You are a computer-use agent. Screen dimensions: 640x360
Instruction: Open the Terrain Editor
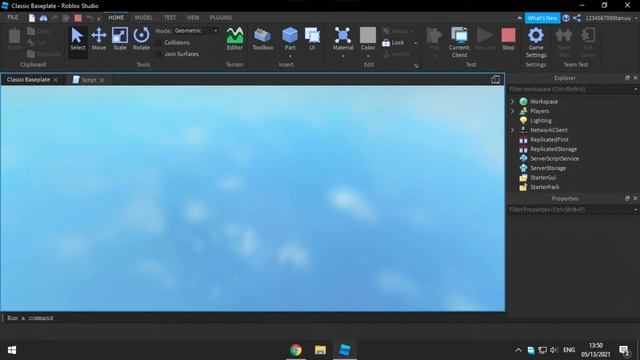point(235,39)
